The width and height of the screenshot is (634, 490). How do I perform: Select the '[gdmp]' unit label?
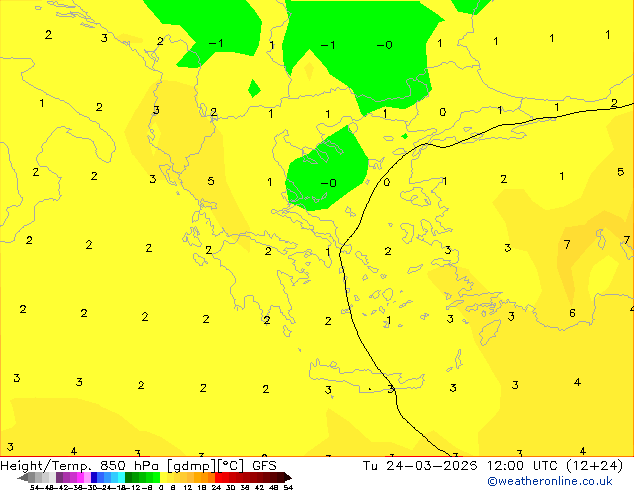[191, 466]
